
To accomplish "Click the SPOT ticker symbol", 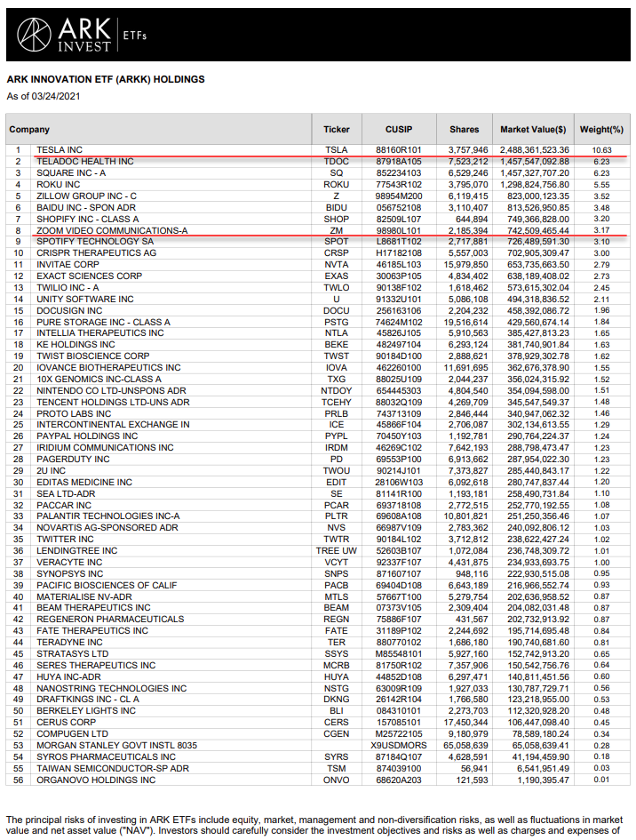I will tap(337, 242).
